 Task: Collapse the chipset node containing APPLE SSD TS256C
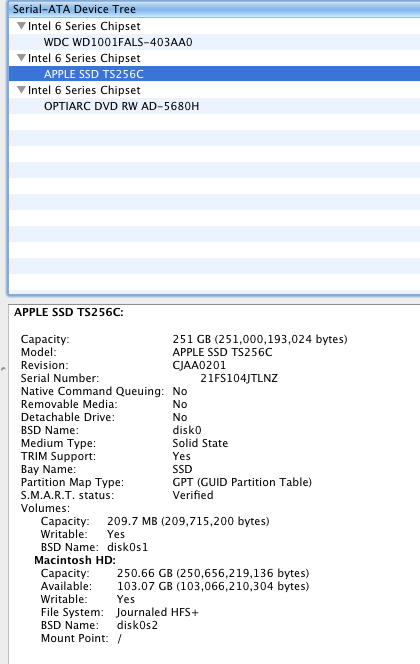tap(21, 58)
